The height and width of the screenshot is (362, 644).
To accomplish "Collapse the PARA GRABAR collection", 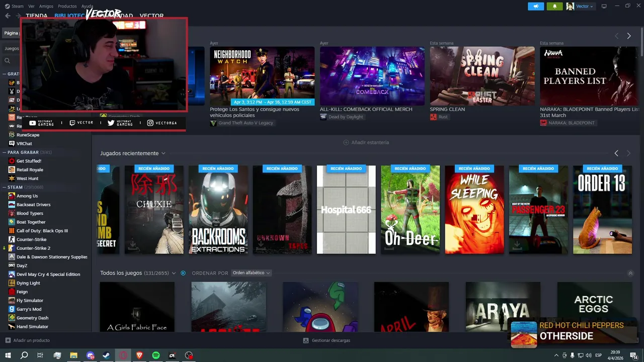I will pyautogui.click(x=5, y=152).
